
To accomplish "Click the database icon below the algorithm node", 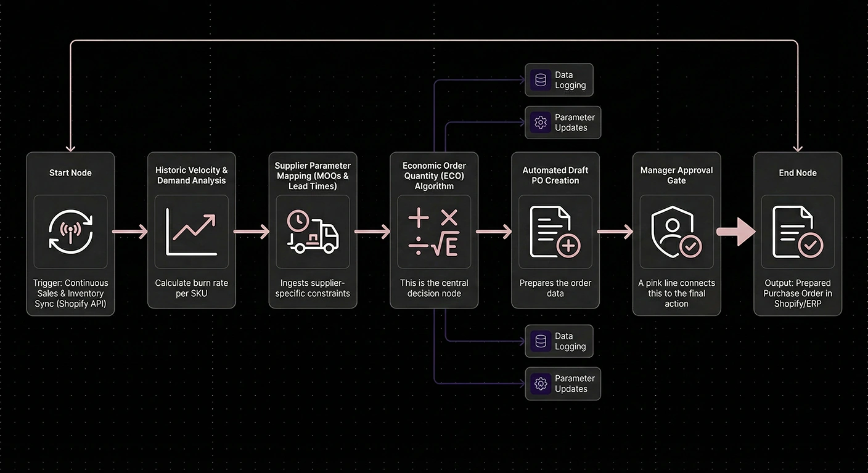I will click(541, 341).
